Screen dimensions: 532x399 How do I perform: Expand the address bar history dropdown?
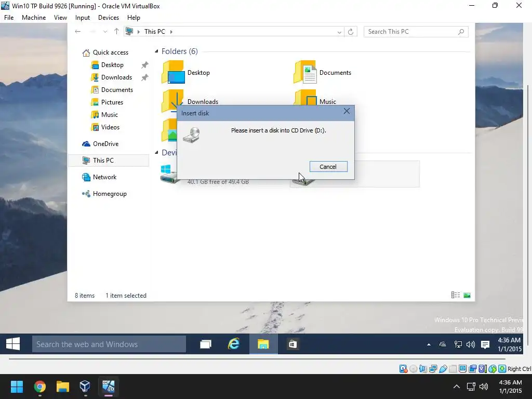tap(339, 32)
